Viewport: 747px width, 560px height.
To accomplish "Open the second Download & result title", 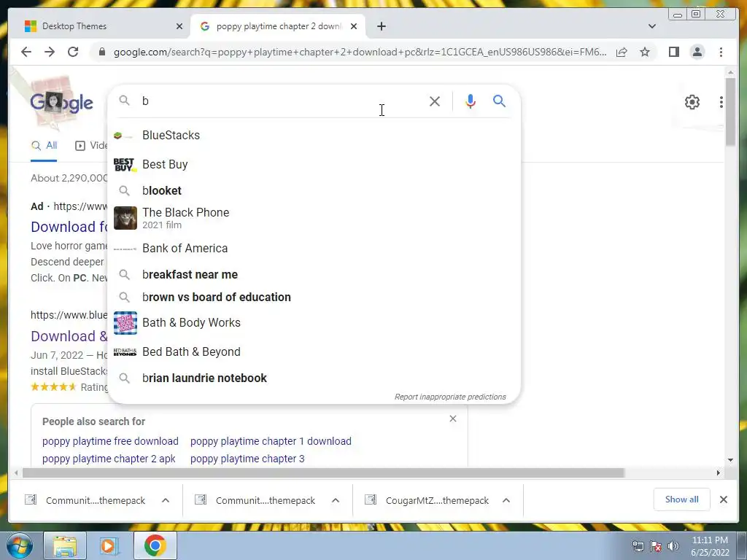I will pos(69,336).
